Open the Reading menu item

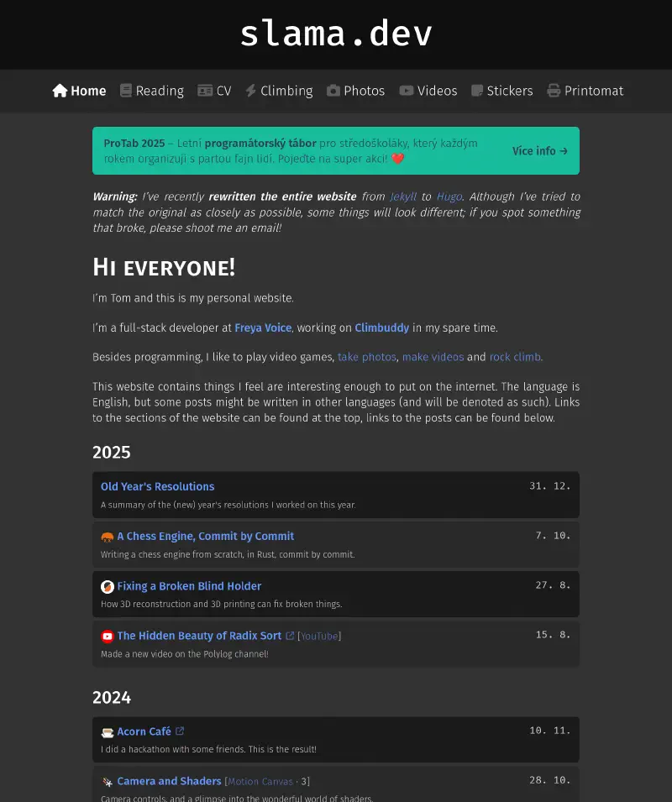point(160,91)
